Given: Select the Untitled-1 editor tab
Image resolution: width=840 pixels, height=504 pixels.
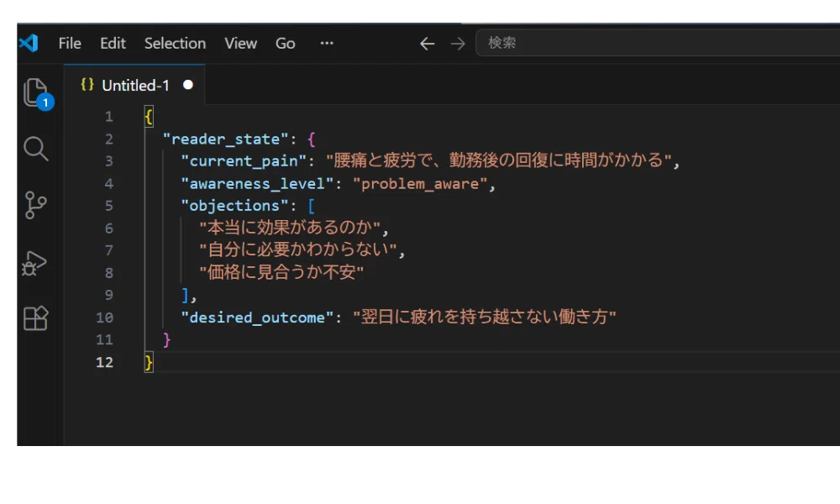Looking at the screenshot, I should pyautogui.click(x=134, y=85).
